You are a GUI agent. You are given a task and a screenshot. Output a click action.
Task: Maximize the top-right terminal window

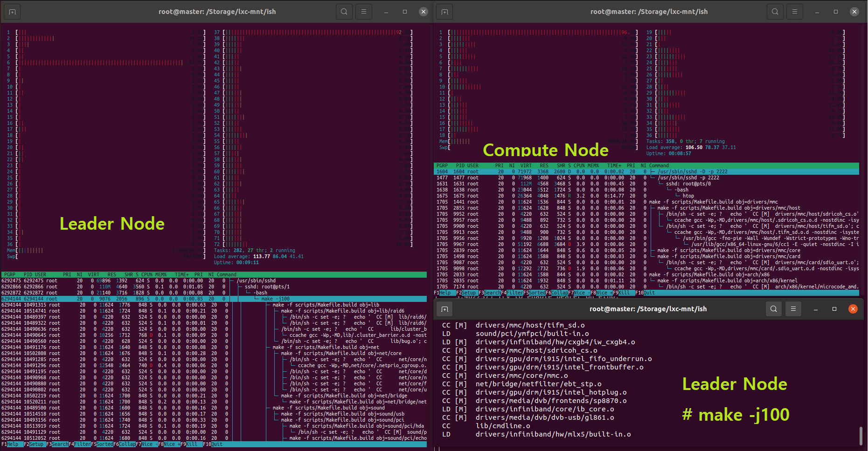(x=836, y=12)
